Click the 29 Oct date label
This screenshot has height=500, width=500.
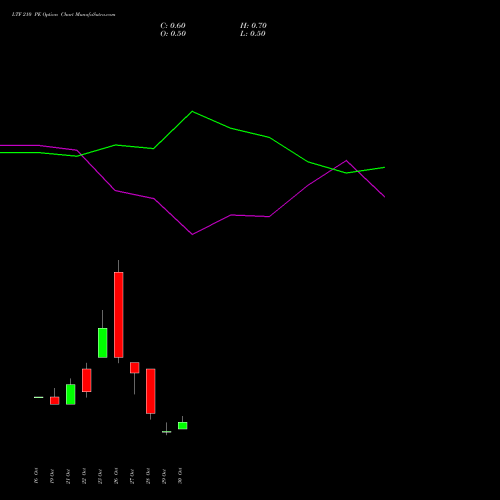(164, 476)
